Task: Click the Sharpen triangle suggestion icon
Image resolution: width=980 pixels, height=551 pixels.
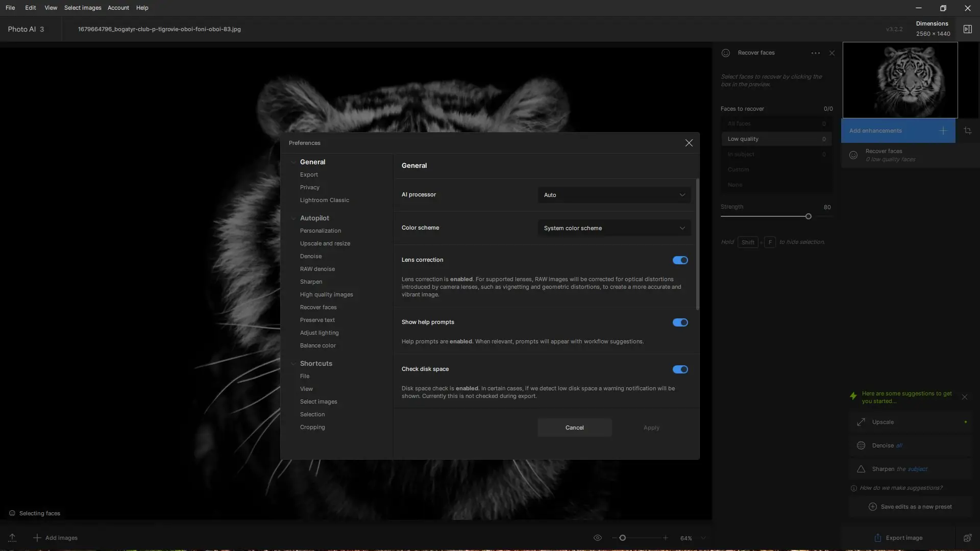Action: tap(861, 469)
